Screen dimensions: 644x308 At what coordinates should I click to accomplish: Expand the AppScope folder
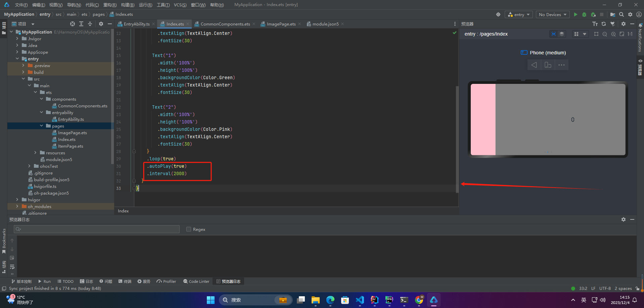point(17,52)
